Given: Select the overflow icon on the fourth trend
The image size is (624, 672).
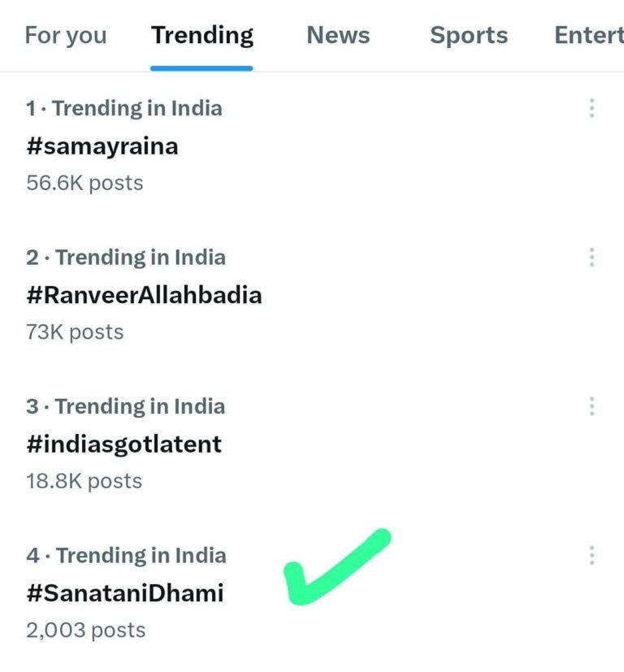Looking at the screenshot, I should 591,556.
